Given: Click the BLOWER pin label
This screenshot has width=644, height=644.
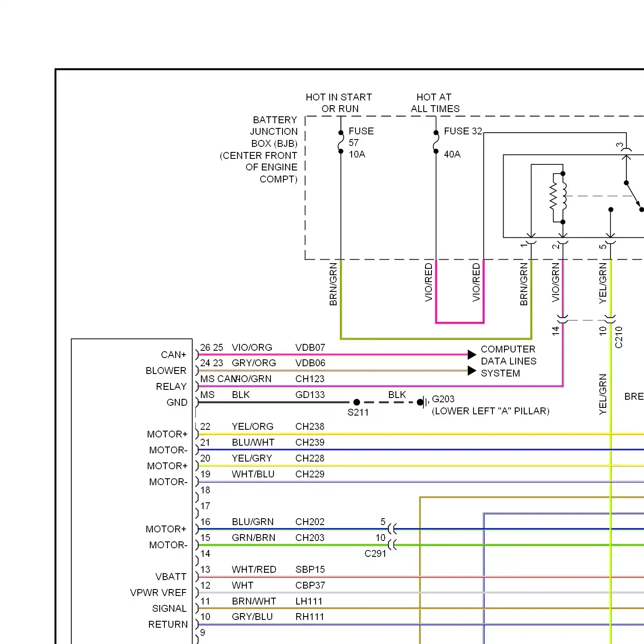Looking at the screenshot, I should [x=166, y=371].
